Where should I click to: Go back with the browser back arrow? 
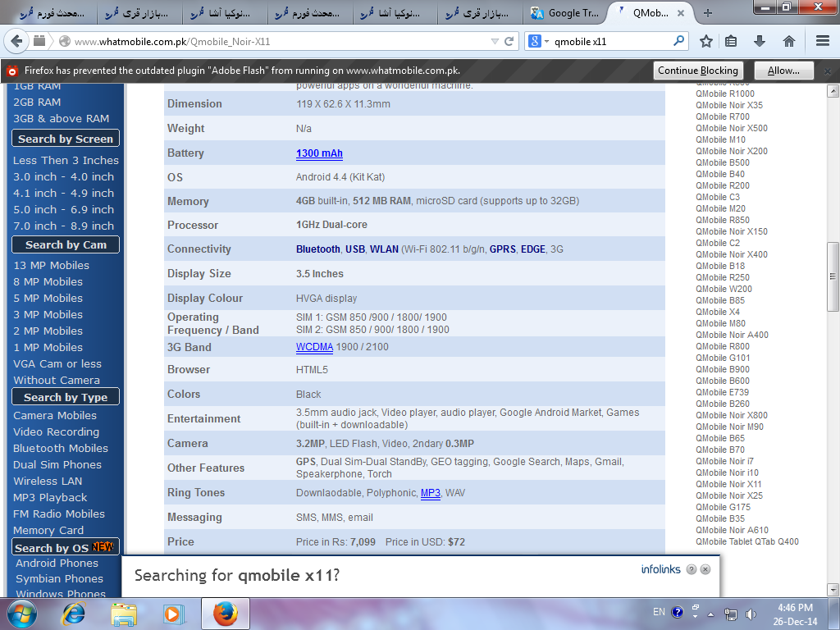(x=16, y=41)
